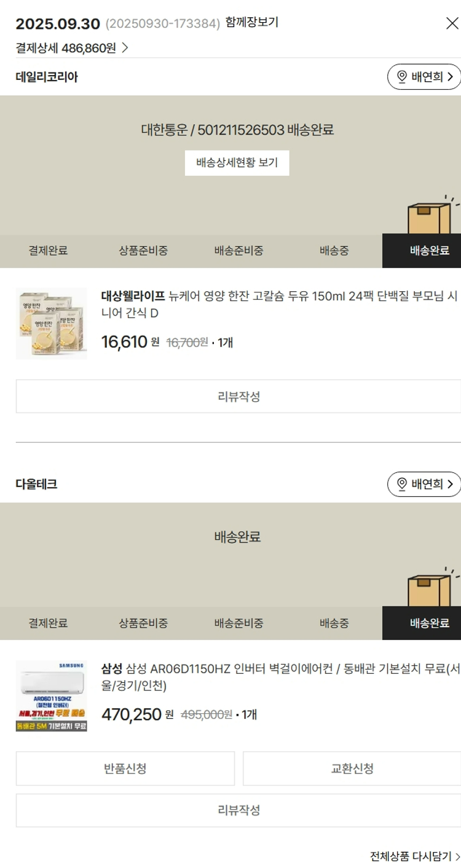Viewport: 461px width, 868px height.
Task: Open 배연희 recipient button under 다올테크
Action: pos(424,484)
